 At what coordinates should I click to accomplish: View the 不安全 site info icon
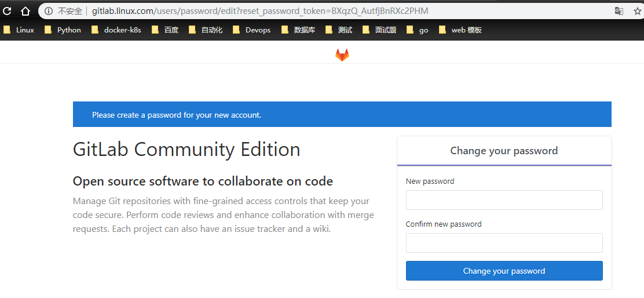[49, 11]
